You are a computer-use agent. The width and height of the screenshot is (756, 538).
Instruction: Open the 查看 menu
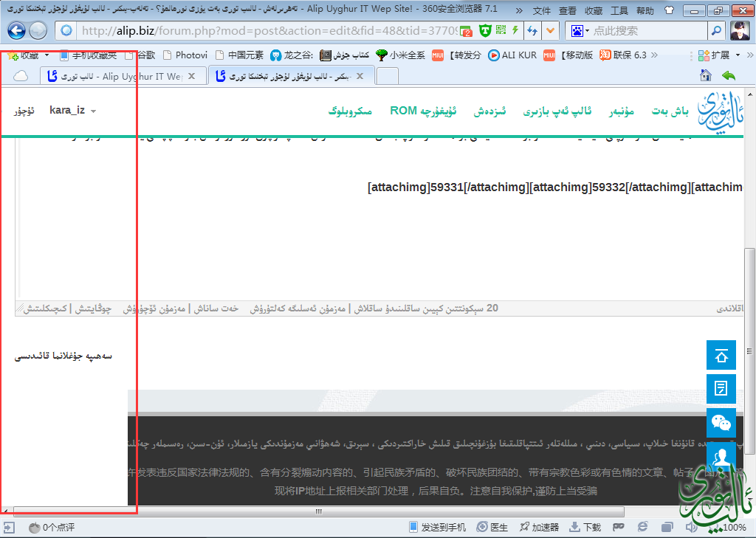coord(568,10)
